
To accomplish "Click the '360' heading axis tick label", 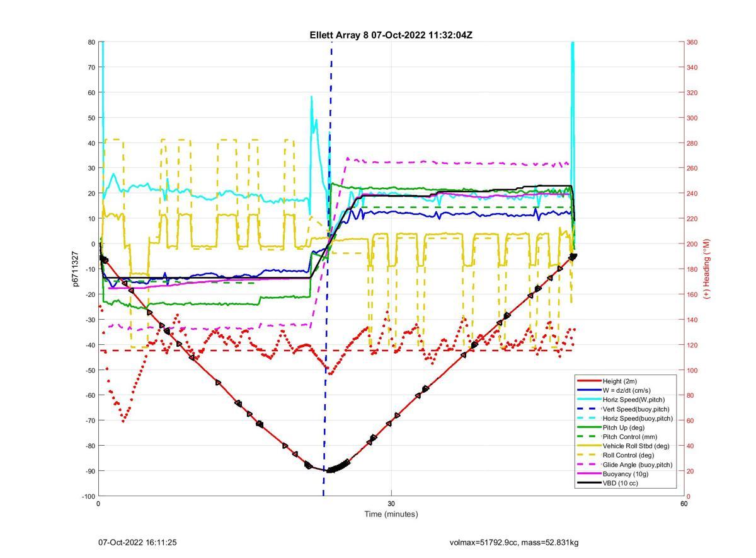I will (x=692, y=42).
